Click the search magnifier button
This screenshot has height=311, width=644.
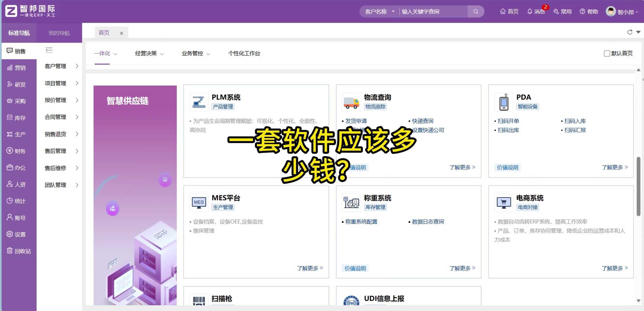(476, 12)
